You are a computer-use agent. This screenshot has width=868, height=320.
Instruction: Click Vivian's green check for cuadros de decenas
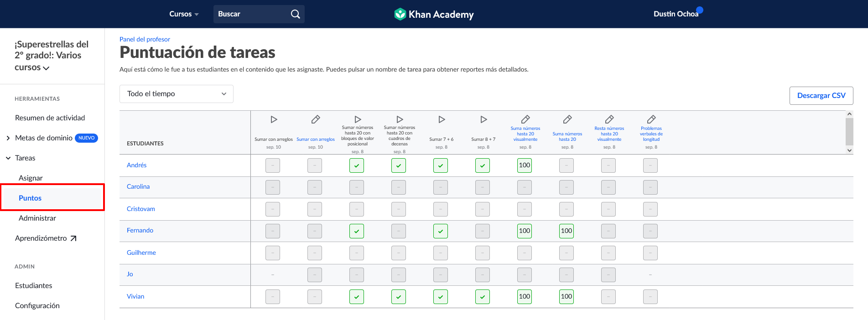coord(399,297)
